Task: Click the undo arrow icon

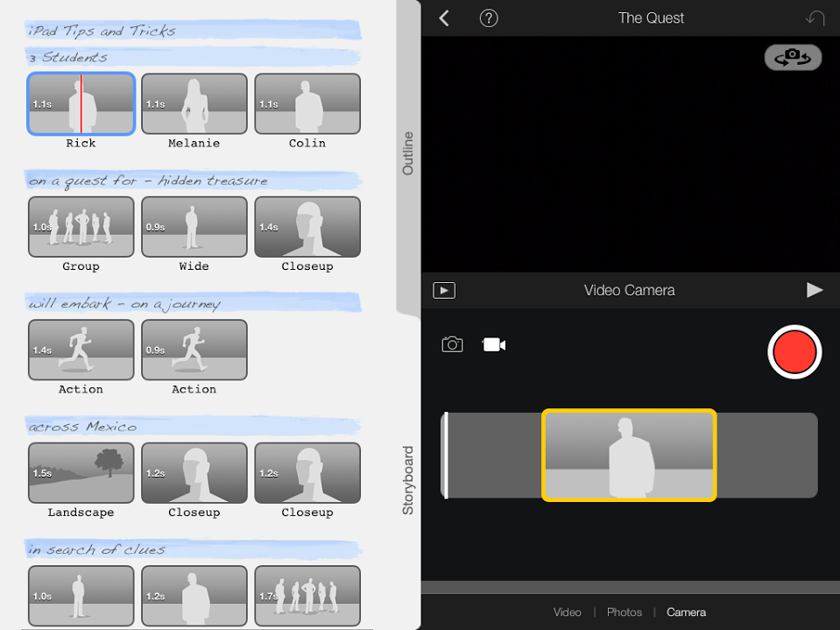Action: (815, 18)
